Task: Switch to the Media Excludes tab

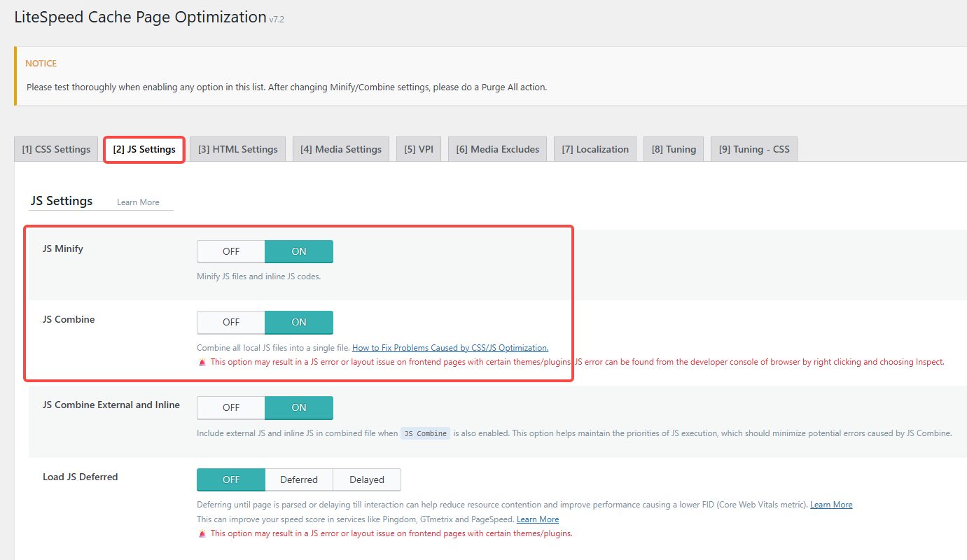Action: coord(498,149)
